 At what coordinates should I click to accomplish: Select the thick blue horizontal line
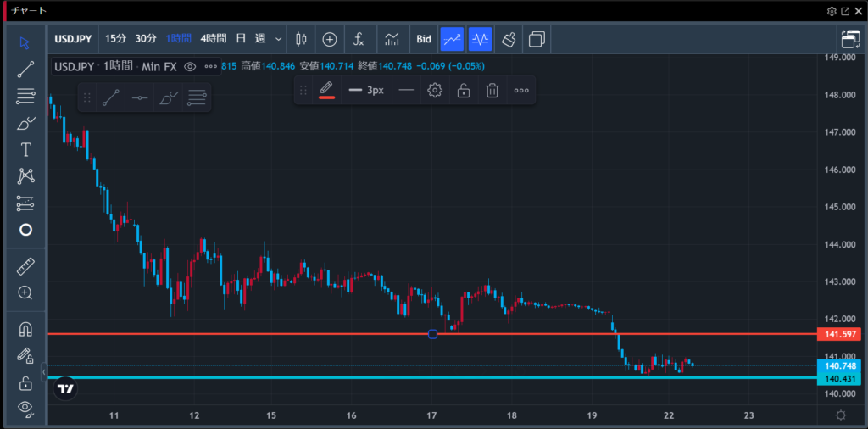(432, 377)
